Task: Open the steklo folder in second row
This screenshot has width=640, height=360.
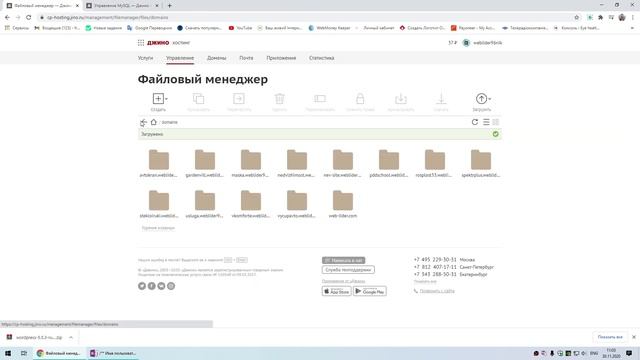Action: tap(158, 204)
